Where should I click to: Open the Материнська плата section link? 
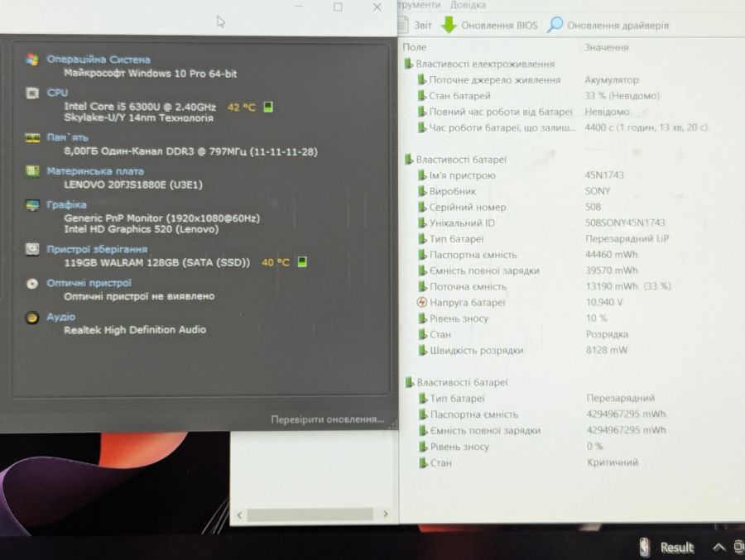[95, 171]
